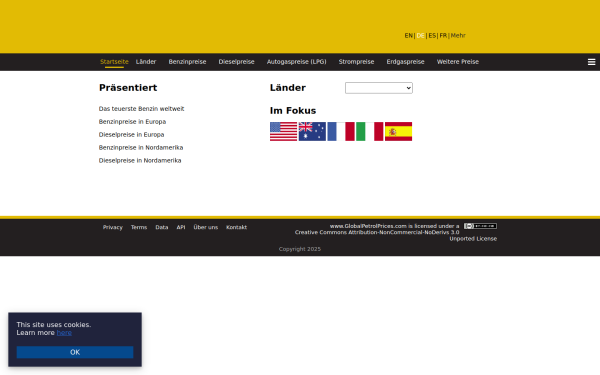Select Dieselpreise in the navigation bar
600x375 pixels.
(236, 62)
